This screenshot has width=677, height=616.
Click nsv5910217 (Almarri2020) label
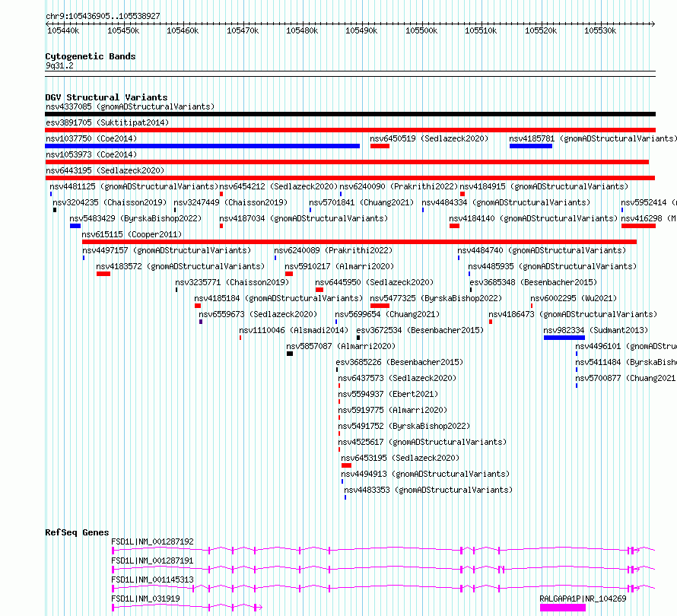click(339, 266)
